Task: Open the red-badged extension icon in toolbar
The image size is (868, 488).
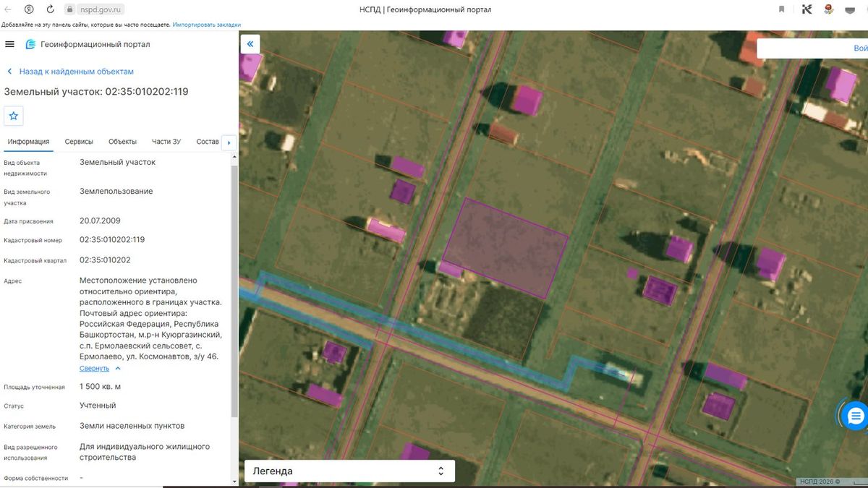Action: [829, 9]
